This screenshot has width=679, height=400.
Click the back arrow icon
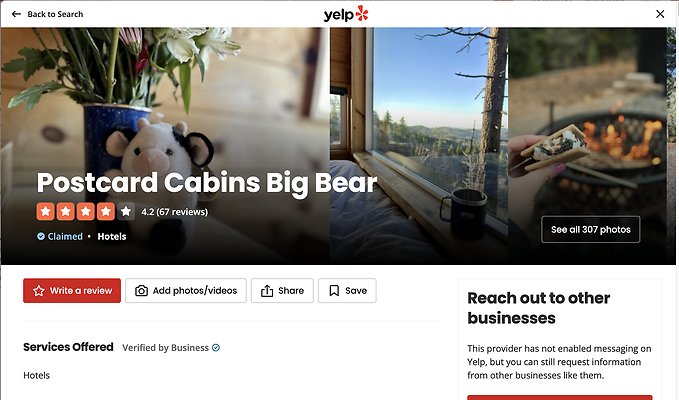click(16, 14)
